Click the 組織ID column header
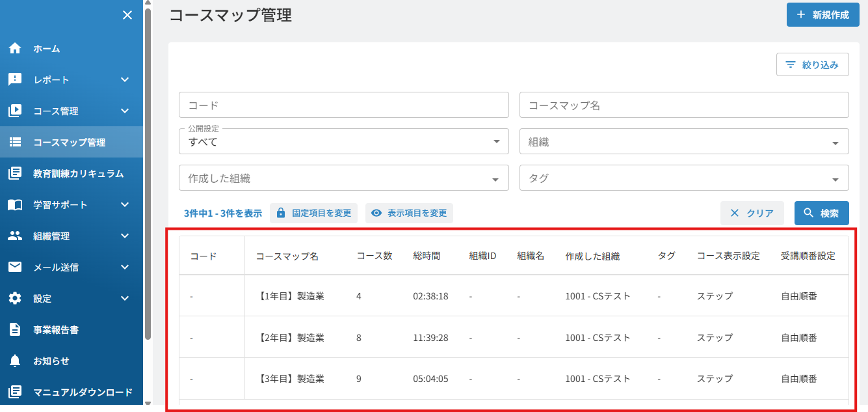Screen dimensions: 868x412 (482, 256)
